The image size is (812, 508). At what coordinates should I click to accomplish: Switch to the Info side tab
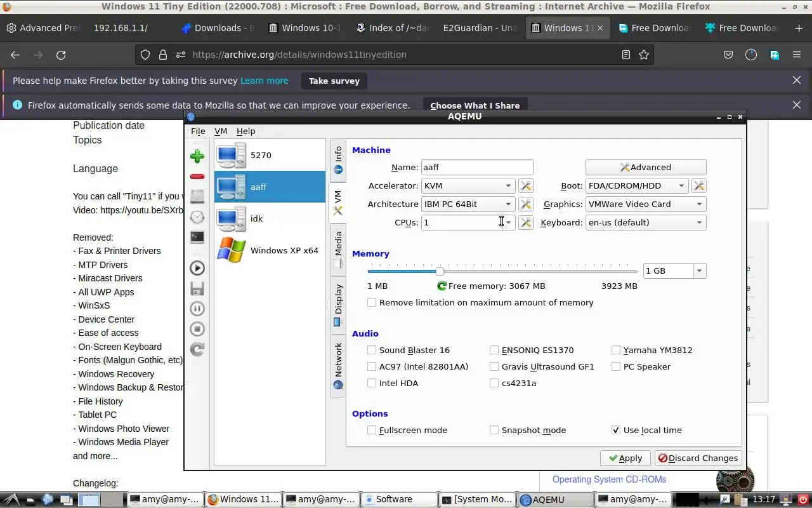pos(338,159)
